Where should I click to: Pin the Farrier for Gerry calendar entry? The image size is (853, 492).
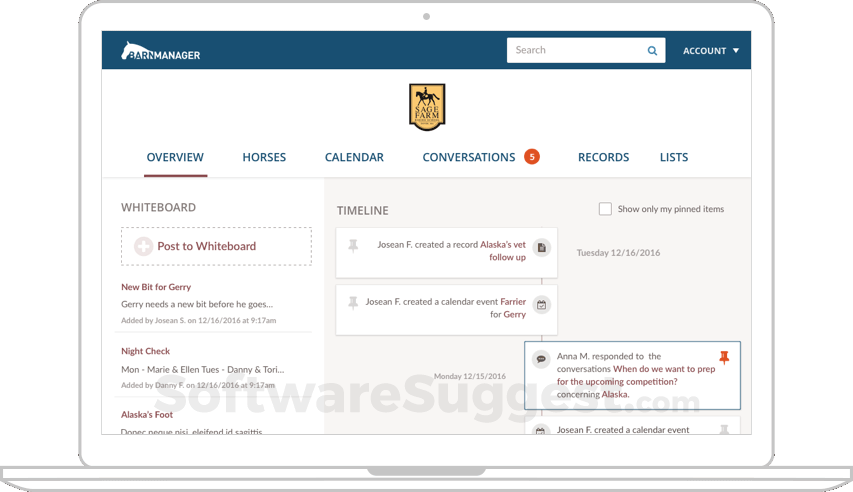pyautogui.click(x=353, y=303)
